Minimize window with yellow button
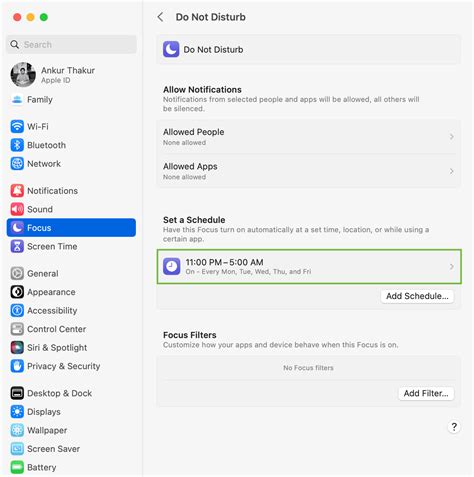This screenshot has height=477, width=474. coord(30,17)
